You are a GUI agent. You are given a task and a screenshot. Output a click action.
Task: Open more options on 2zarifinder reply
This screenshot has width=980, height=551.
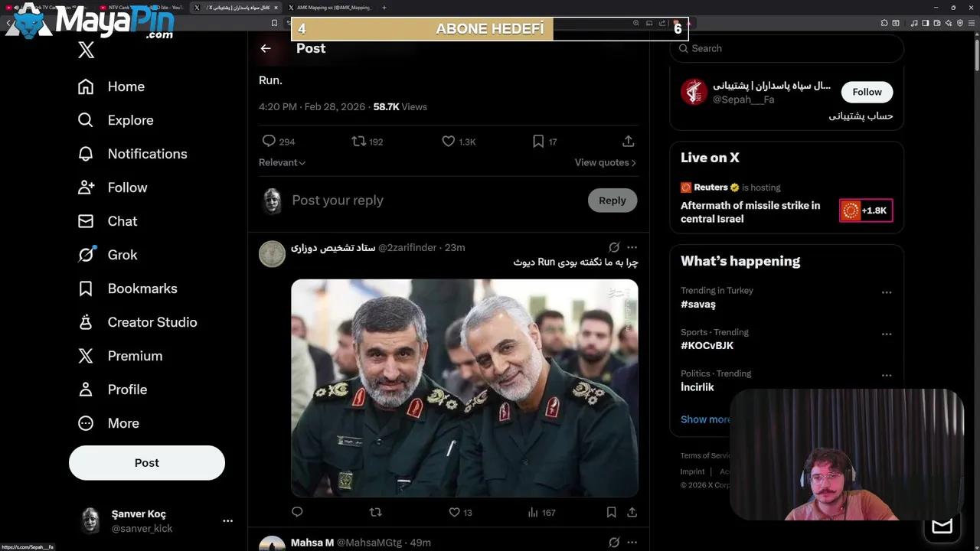coord(632,247)
